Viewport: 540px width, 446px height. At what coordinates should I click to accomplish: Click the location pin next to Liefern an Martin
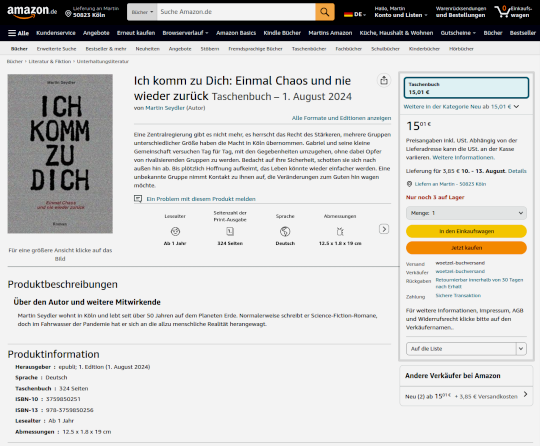tap(409, 184)
